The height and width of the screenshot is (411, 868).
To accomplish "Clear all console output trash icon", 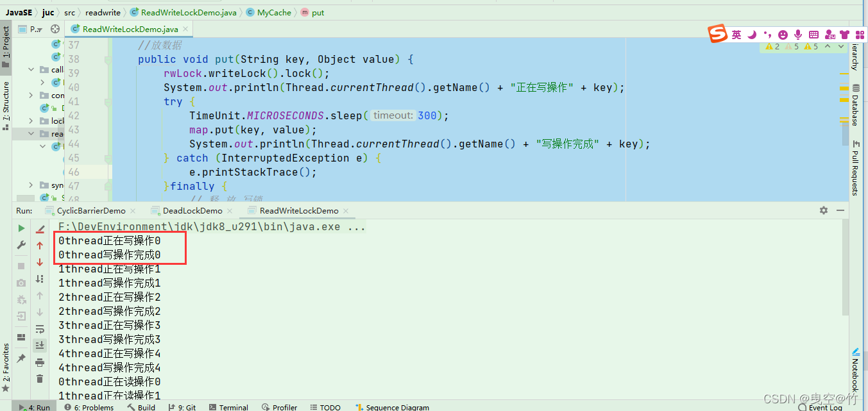I will [40, 379].
